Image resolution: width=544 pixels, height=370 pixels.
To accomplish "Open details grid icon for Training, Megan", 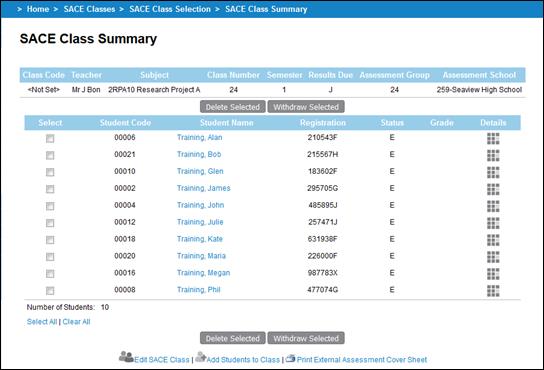I will click(x=493, y=274).
